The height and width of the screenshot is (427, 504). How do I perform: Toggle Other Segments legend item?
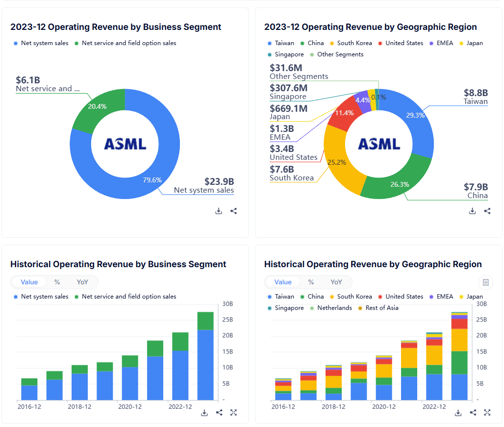pyautogui.click(x=337, y=54)
